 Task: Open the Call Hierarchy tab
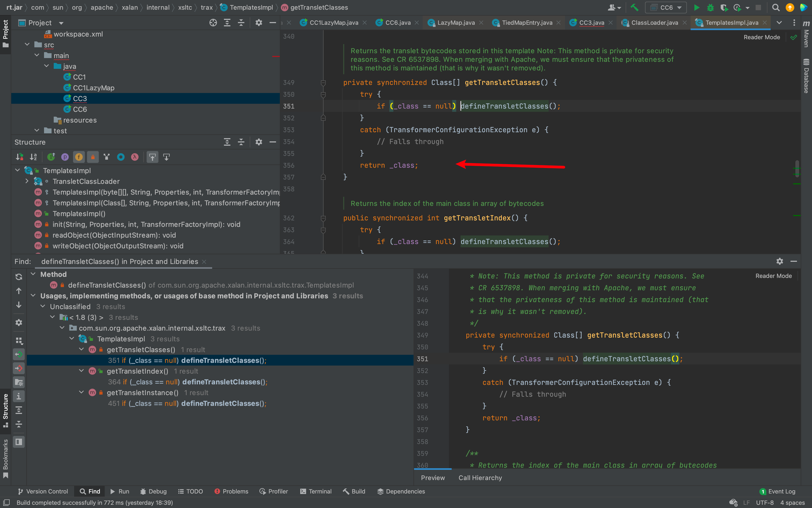pos(480,478)
